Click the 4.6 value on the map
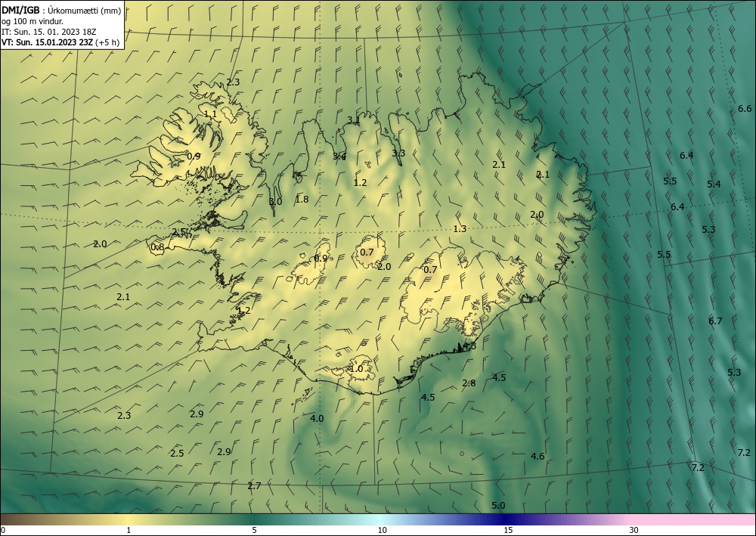Image resolution: width=756 pixels, height=536 pixels. (538, 456)
